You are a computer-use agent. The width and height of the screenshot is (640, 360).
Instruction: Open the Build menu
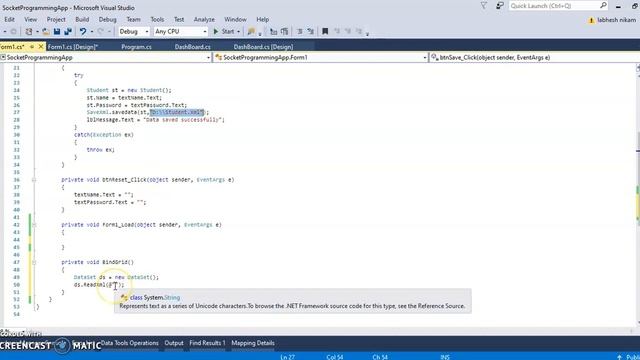point(82,19)
